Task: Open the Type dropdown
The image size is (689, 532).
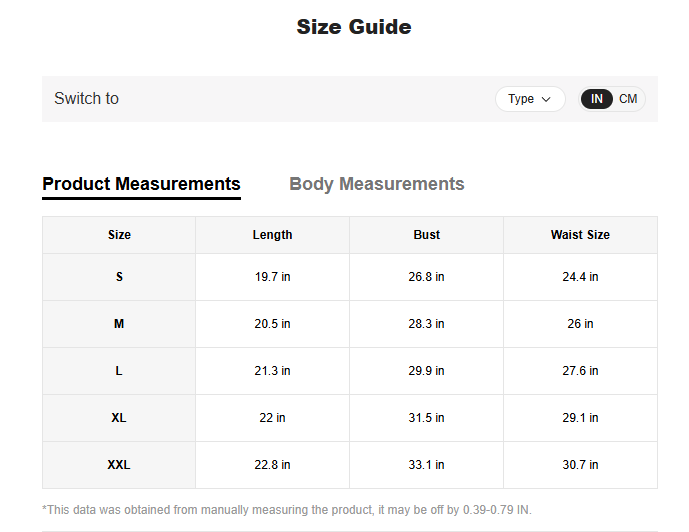Action: (x=529, y=99)
